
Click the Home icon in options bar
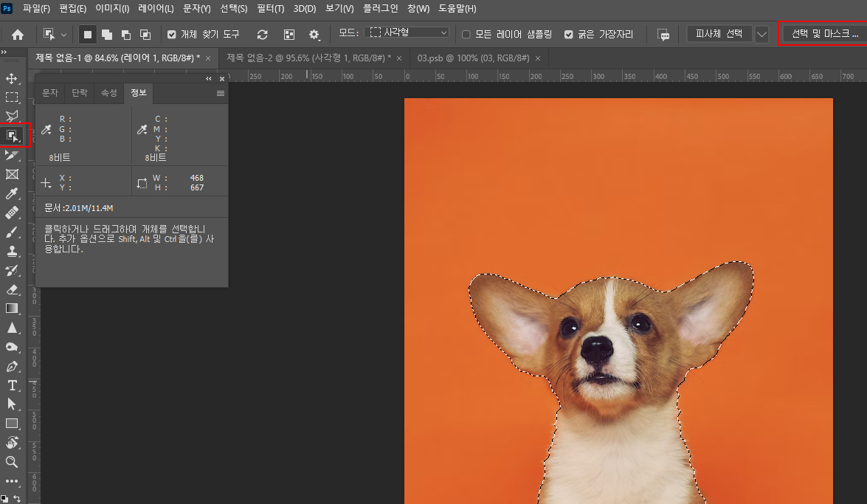click(18, 35)
